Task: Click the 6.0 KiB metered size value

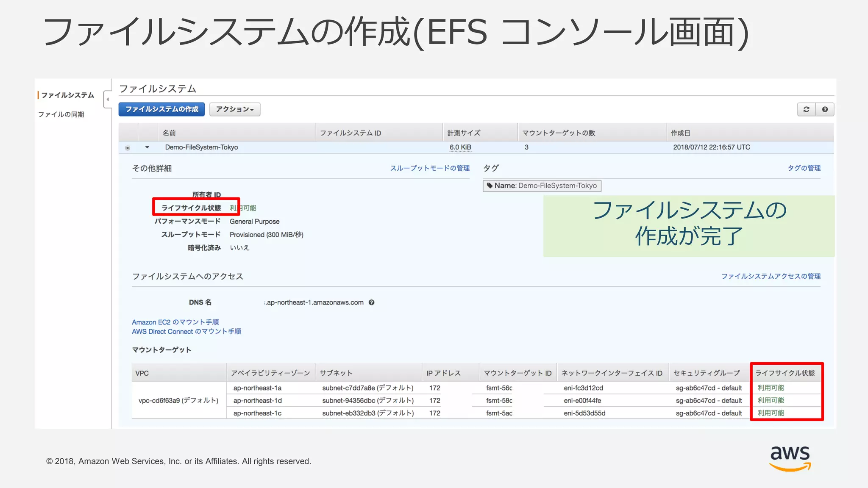Action: click(x=460, y=147)
